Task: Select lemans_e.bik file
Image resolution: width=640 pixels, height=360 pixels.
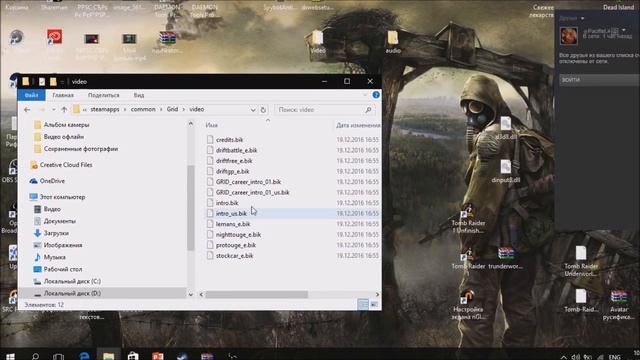Action: pos(233,224)
